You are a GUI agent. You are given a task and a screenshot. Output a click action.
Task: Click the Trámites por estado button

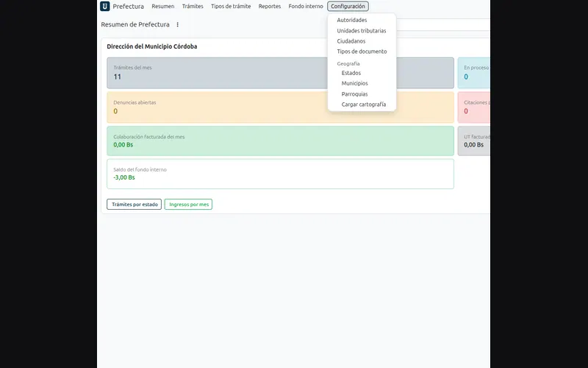tap(135, 205)
